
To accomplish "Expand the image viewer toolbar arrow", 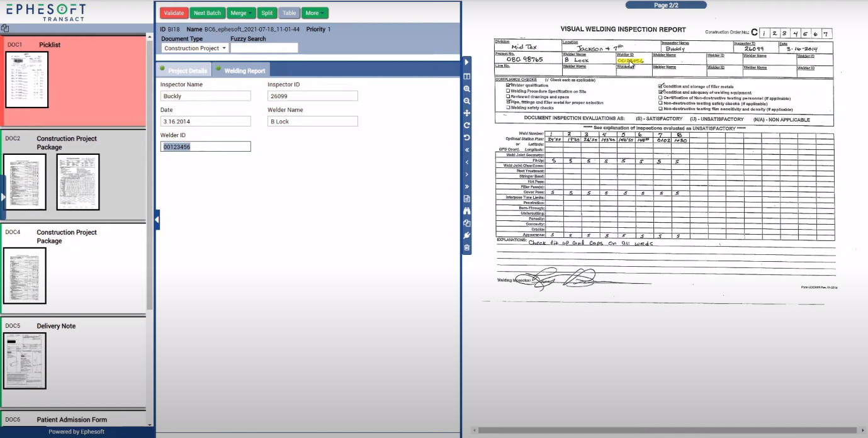I will [x=466, y=62].
